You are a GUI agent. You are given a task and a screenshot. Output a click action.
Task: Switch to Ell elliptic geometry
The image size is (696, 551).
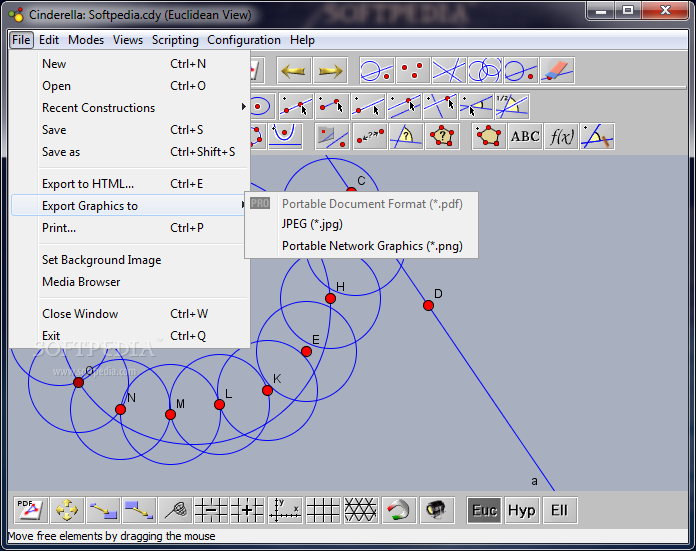click(559, 511)
